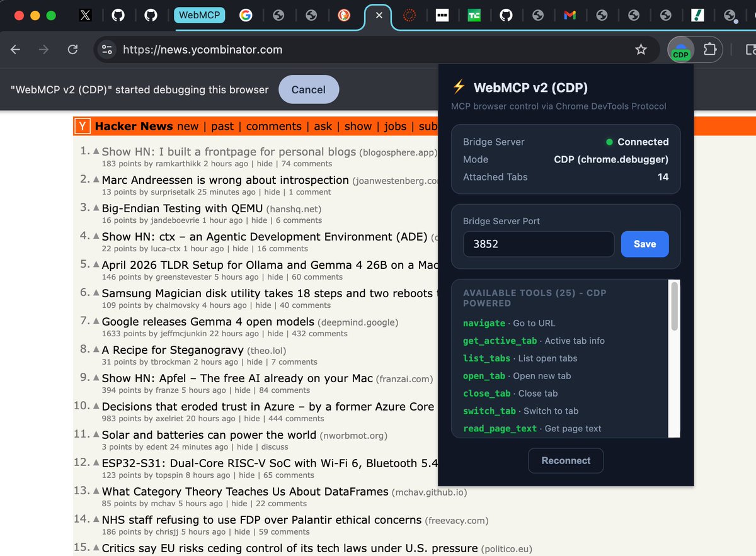The height and width of the screenshot is (556, 756).
Task: Open '74 comments' on the blogosphere story
Action: (307, 164)
